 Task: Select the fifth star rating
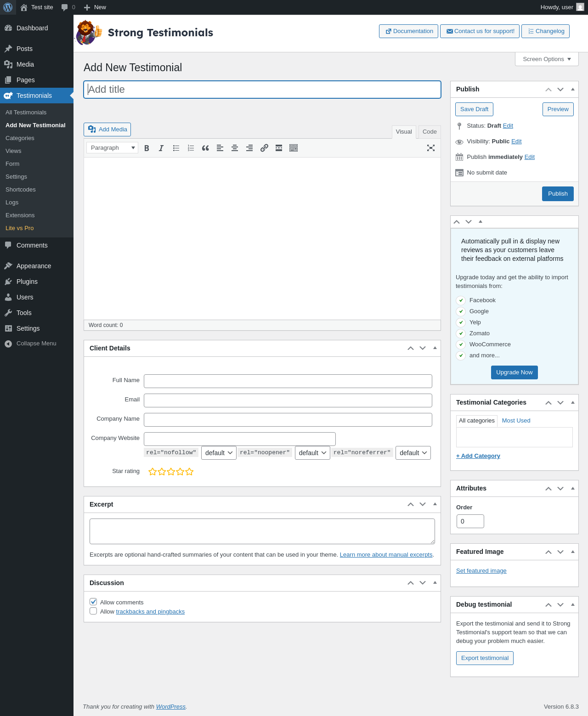[189, 472]
